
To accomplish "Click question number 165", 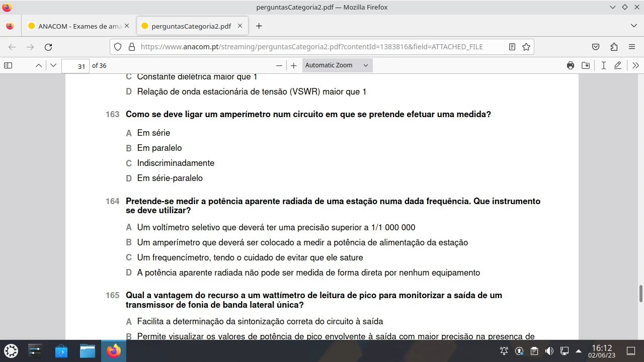I will 112,296.
